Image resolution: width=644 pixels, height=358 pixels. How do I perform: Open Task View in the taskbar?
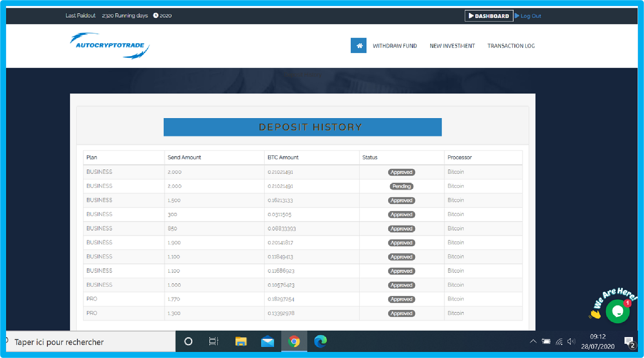click(213, 341)
